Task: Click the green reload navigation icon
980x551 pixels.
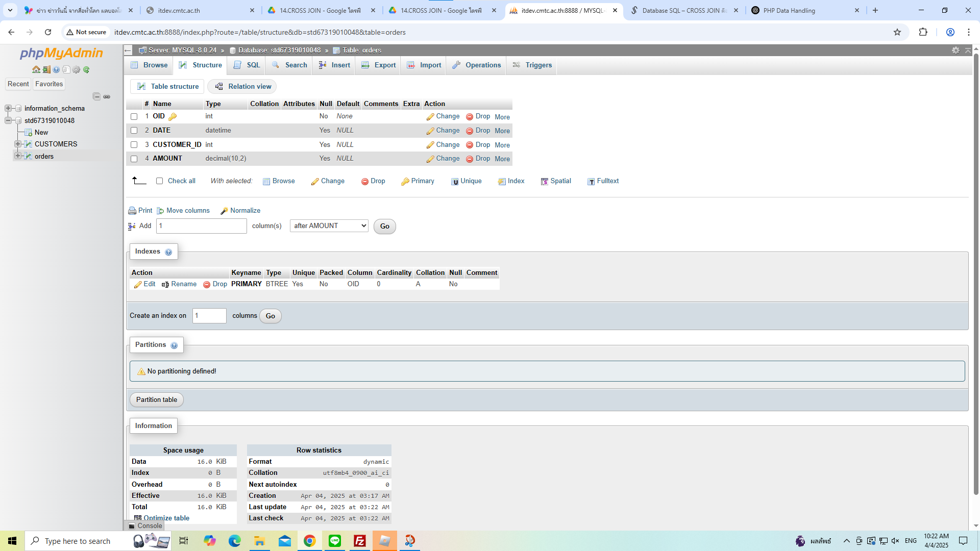Action: 86,69
